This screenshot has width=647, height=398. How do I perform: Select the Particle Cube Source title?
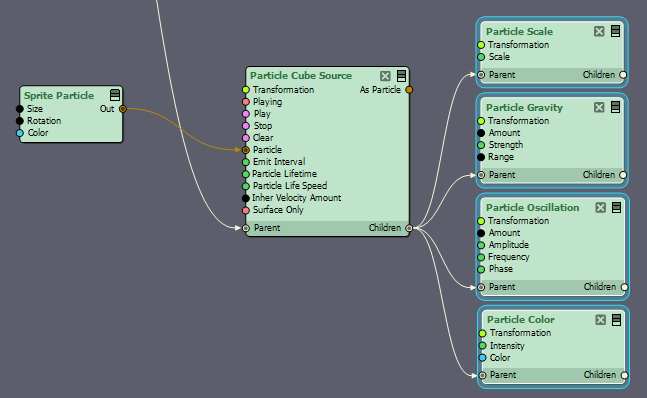tap(301, 75)
